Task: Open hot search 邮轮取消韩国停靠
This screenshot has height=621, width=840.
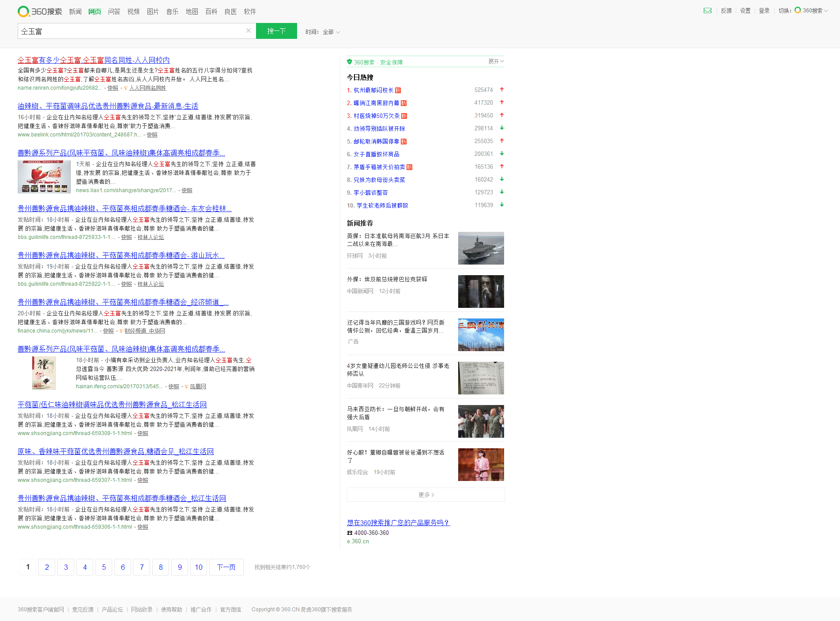Action: (377, 141)
